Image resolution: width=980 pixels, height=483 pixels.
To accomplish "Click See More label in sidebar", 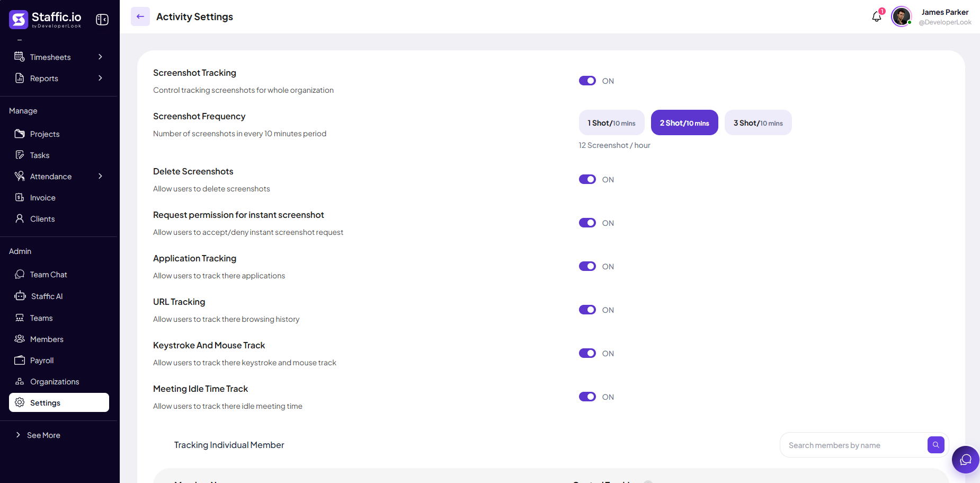I will [43, 435].
